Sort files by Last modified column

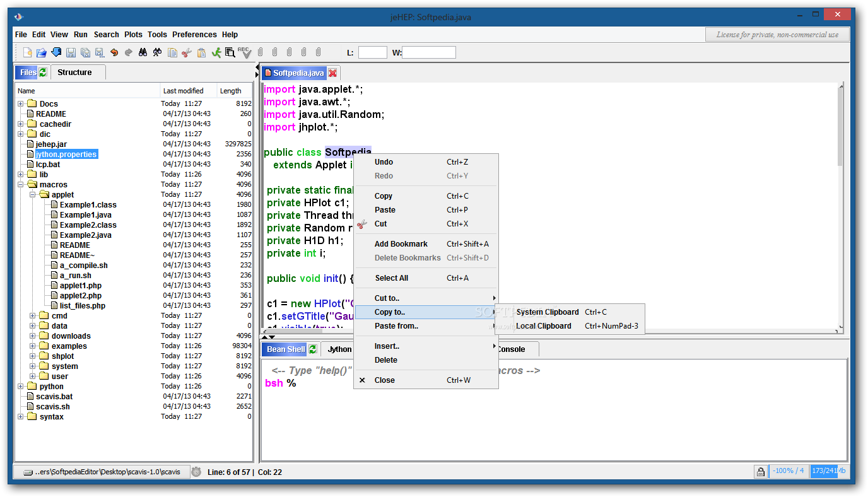pyautogui.click(x=189, y=91)
